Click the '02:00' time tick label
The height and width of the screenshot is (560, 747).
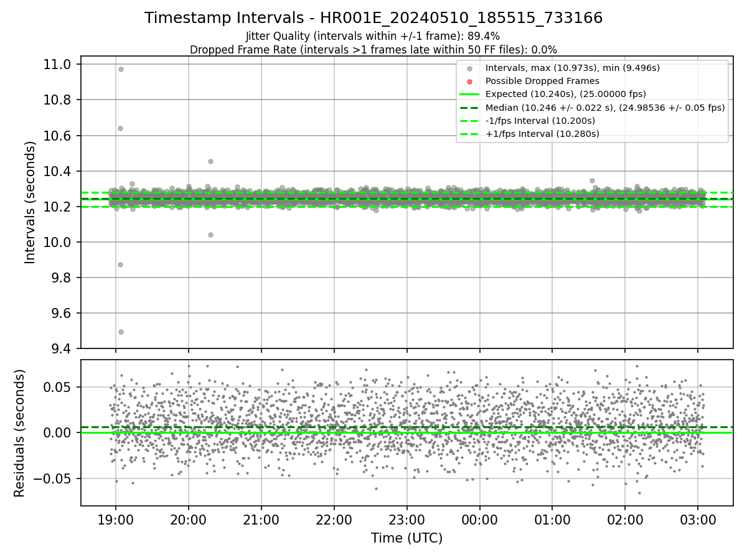(x=625, y=520)
